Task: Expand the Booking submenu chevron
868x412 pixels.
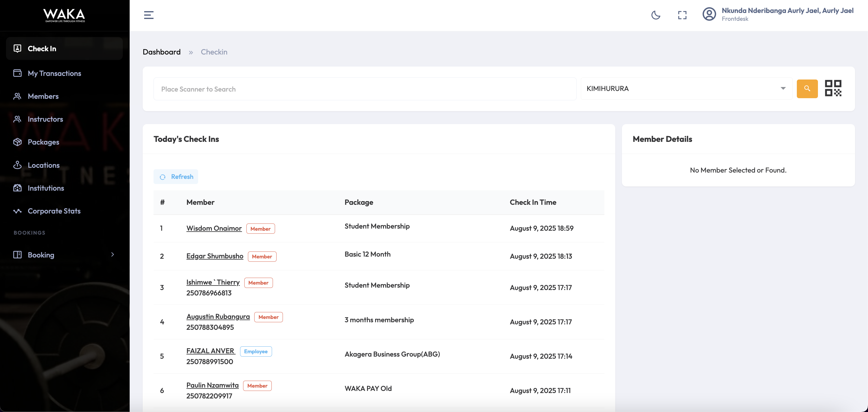Action: 112,254
